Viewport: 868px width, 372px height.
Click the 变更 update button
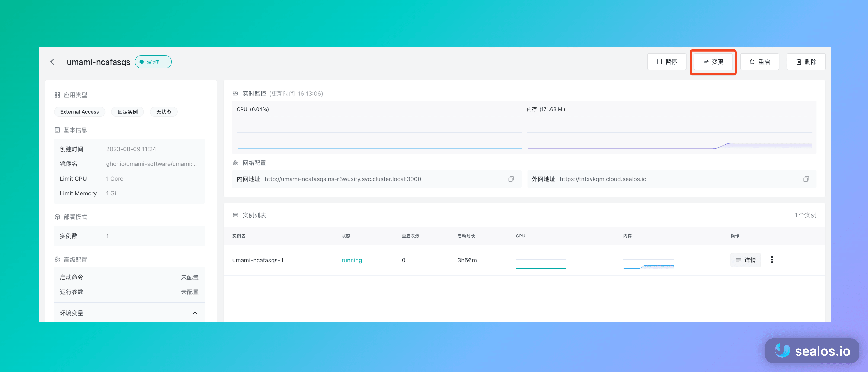(713, 62)
